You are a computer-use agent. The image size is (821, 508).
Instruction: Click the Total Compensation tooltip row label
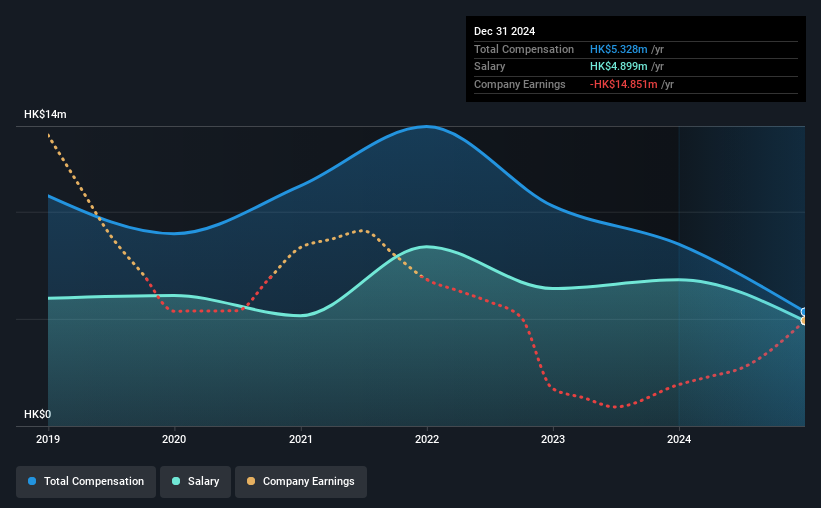[x=524, y=49]
